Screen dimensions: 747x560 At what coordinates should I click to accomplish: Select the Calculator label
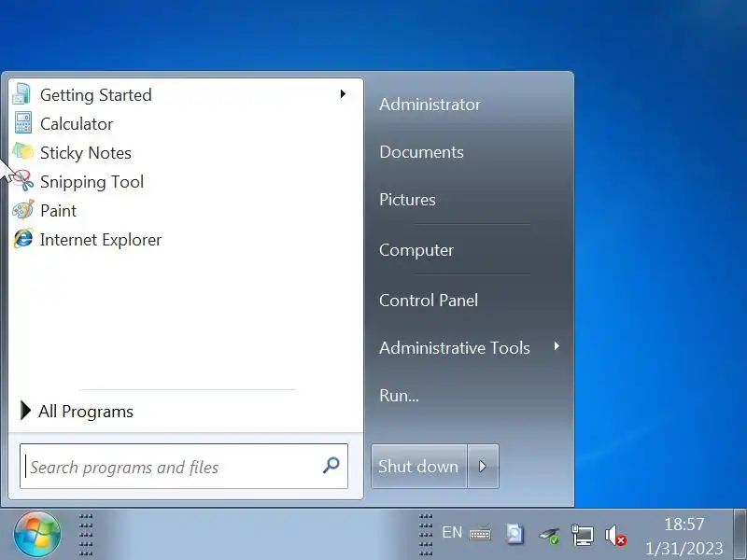coord(77,124)
